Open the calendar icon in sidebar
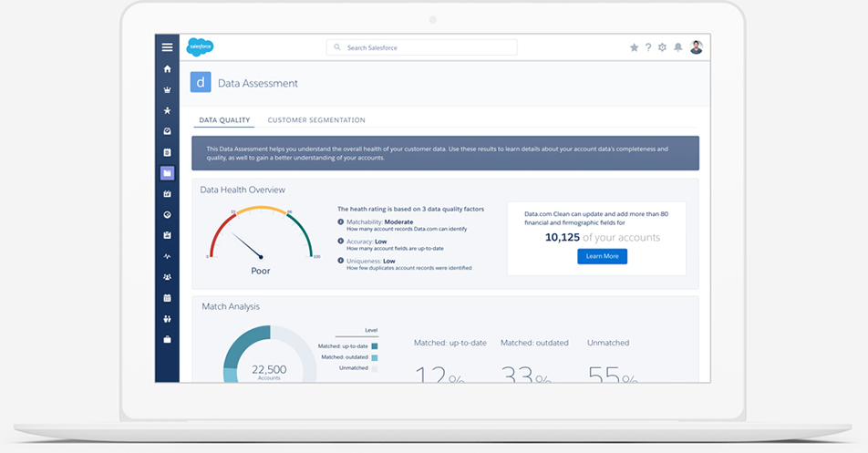This screenshot has width=868, height=453. tap(167, 298)
